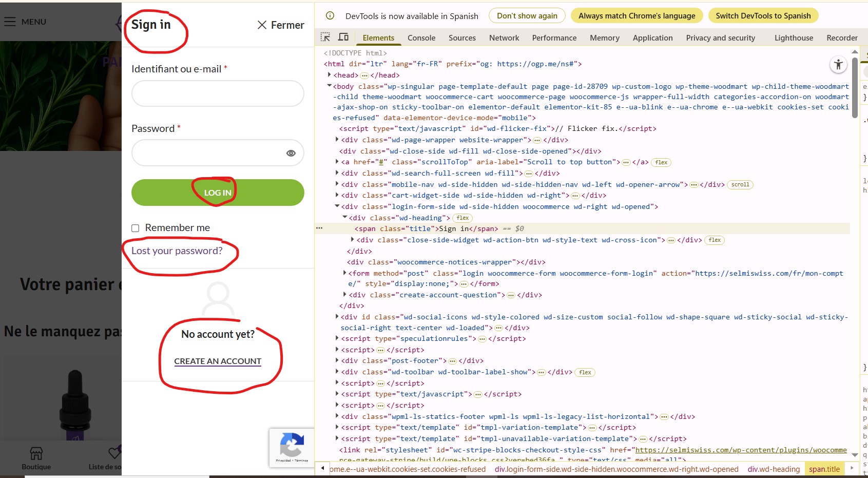Switch to the Performance tab
868x478 pixels.
point(554,37)
